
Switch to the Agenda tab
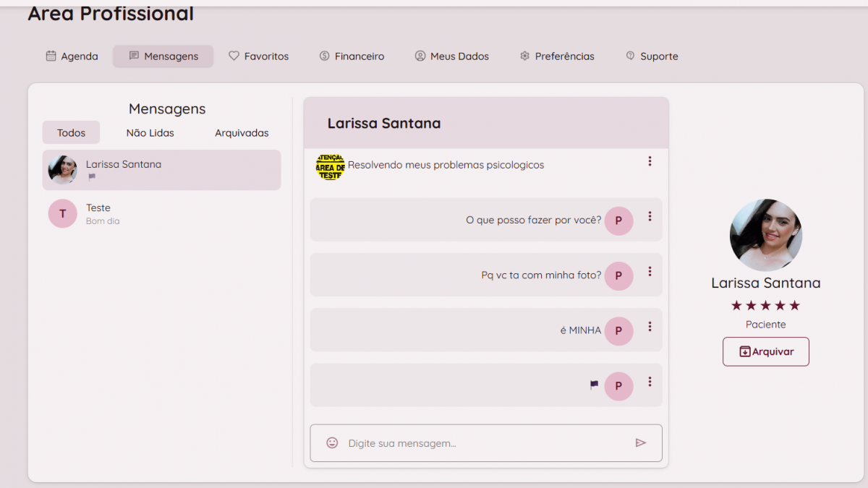pos(72,56)
